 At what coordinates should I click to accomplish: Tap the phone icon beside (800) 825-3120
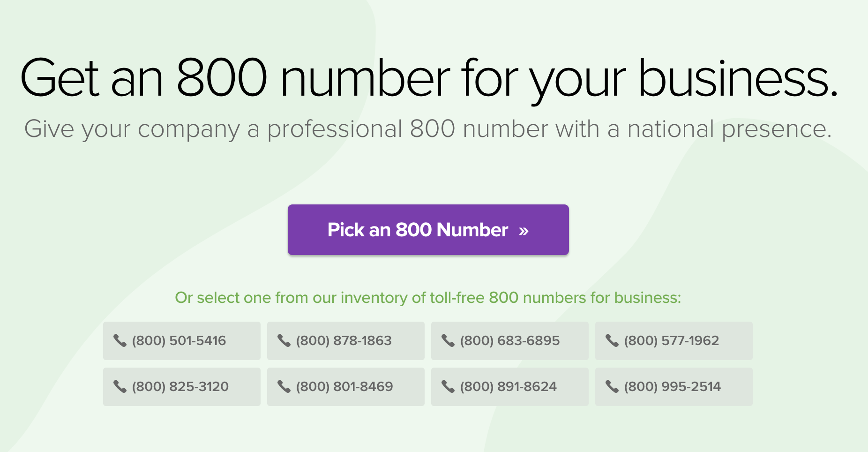click(x=120, y=387)
